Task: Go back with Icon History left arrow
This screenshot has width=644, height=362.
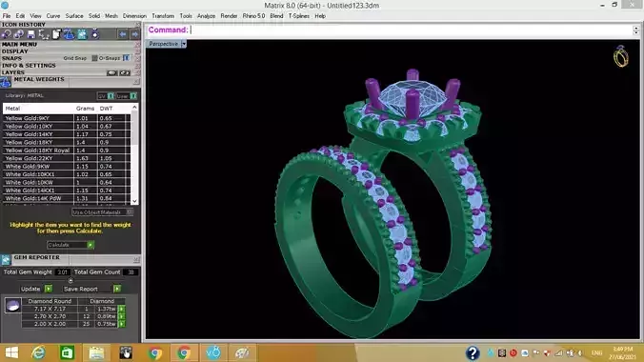Action: 122,34
